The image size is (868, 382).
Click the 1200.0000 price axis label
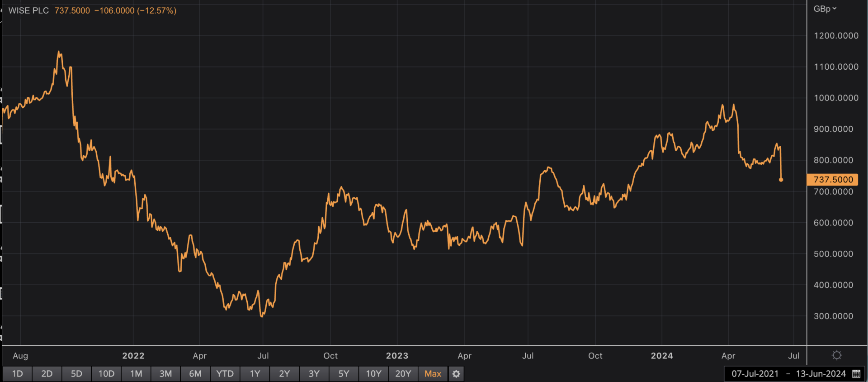coord(836,36)
